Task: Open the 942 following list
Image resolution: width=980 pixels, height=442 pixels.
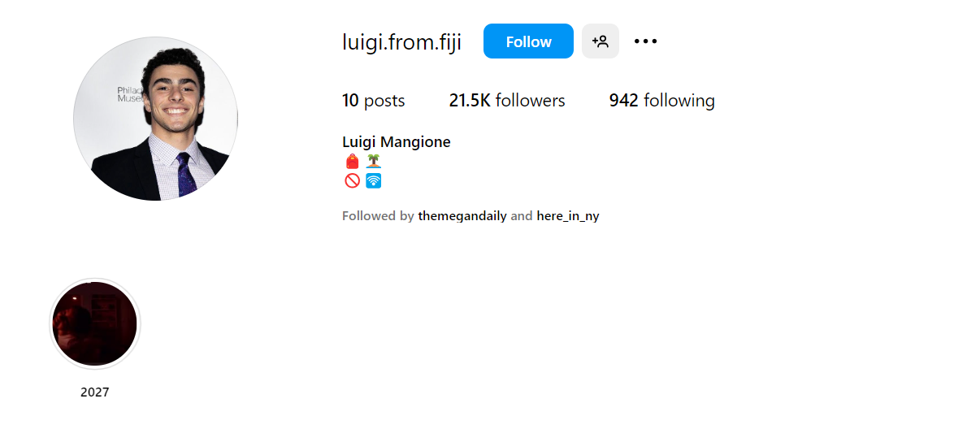Action: click(x=662, y=101)
